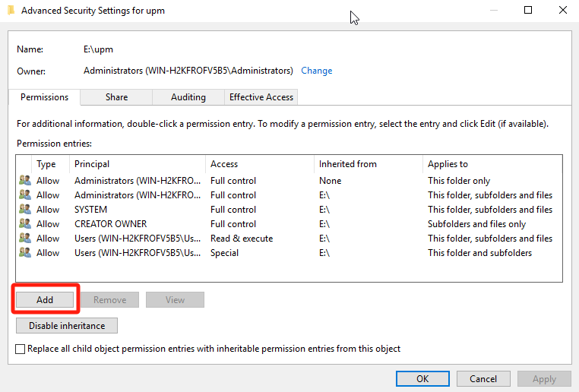
Task: Click user icon beside SYSTEM entry
Action: coord(25,210)
